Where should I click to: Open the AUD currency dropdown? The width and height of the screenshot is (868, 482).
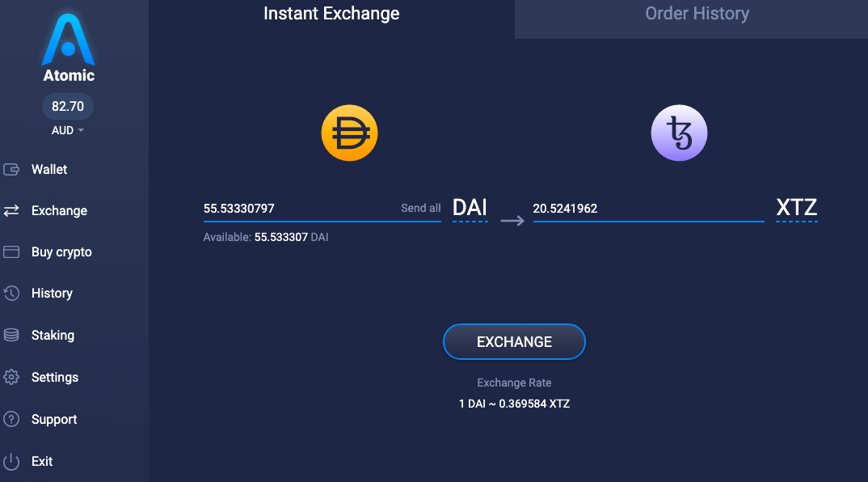(x=68, y=130)
